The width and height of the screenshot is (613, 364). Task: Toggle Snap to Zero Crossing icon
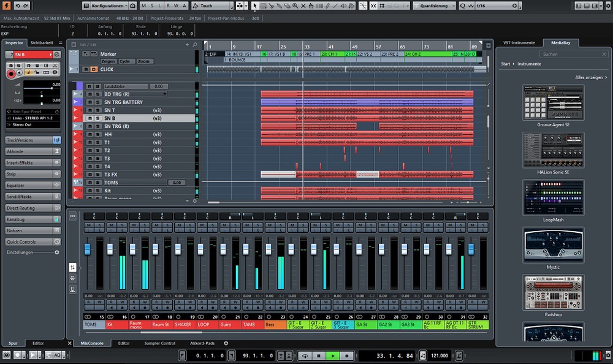[363, 6]
